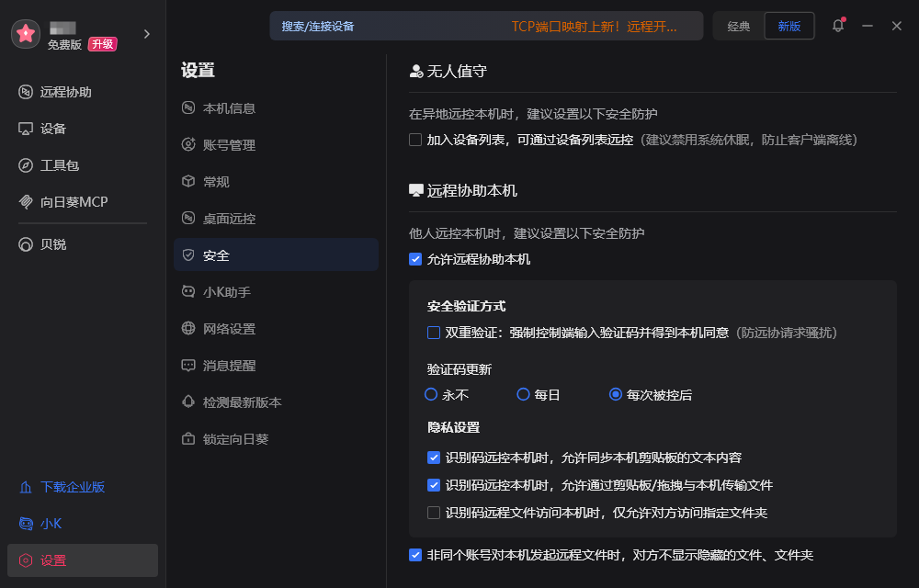Open 检测最新版本 to check for updates

point(276,401)
